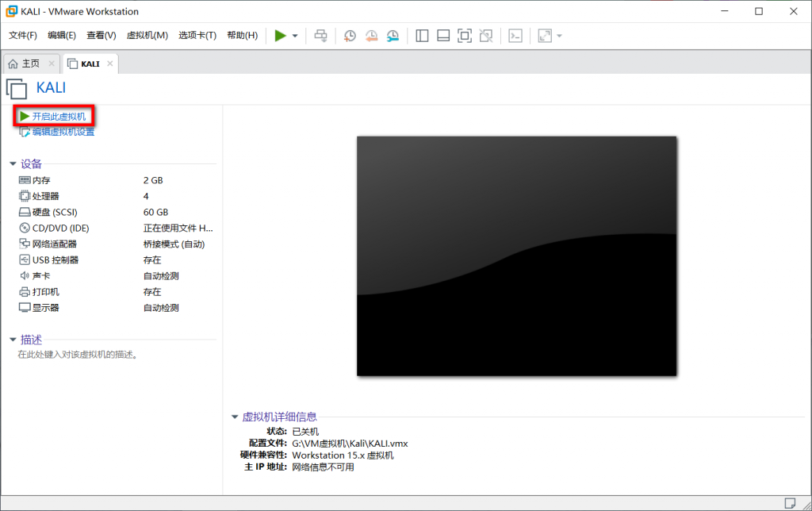Click the Workstation 15.x 虚拟机 compatibility text
Viewport: 812px width, 511px height.
click(343, 455)
